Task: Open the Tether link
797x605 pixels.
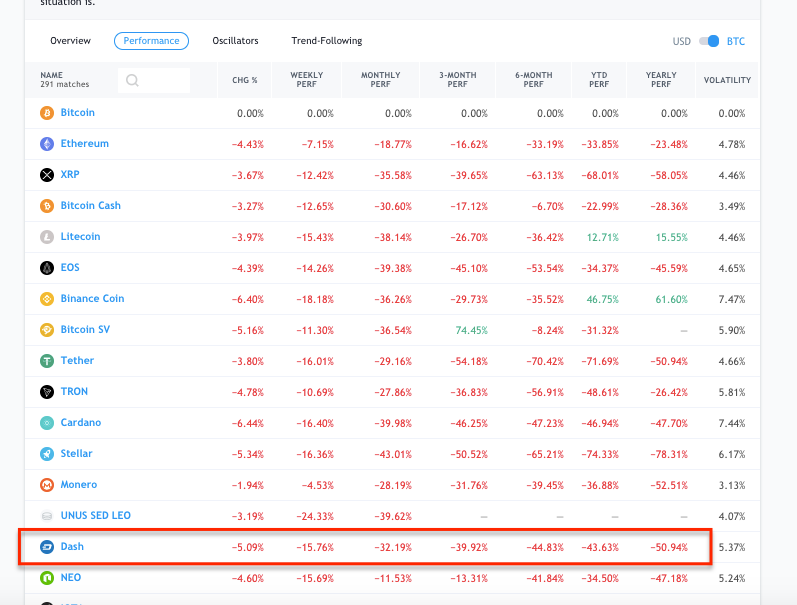Action: (x=77, y=360)
